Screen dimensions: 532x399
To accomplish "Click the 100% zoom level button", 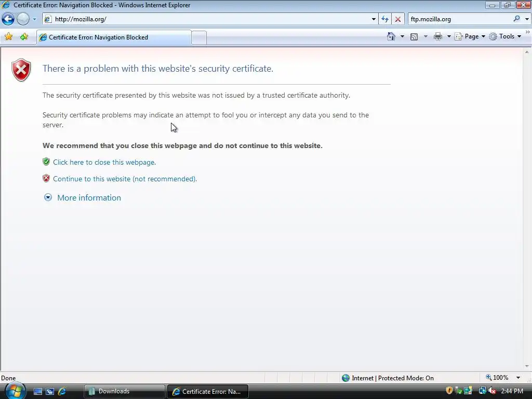I will click(497, 378).
